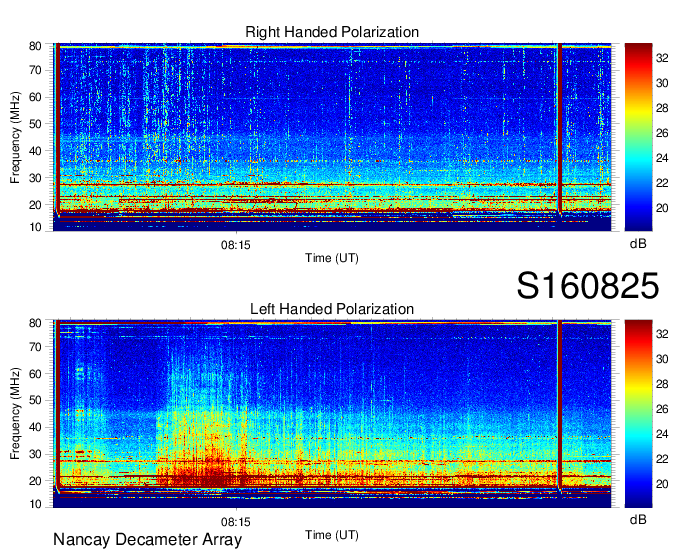
Task: Click the 'Left Handed Polarization' title
Action: 332,309
